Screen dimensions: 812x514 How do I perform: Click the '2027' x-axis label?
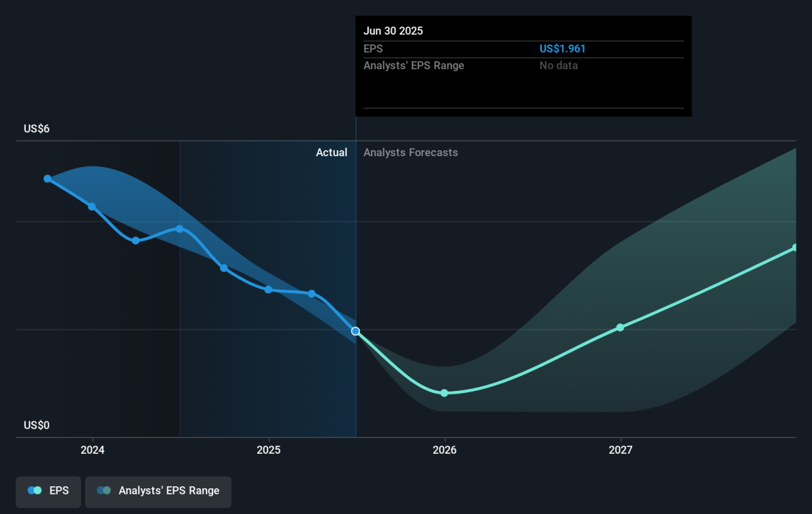(621, 450)
